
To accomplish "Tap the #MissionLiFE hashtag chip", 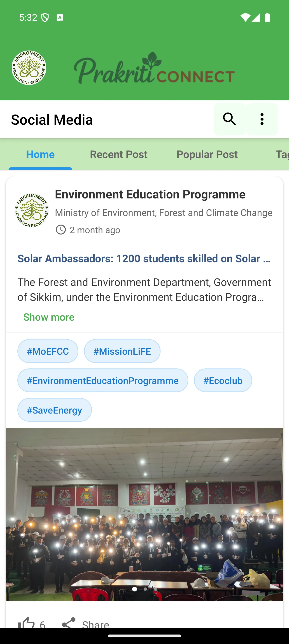I will pos(122,351).
